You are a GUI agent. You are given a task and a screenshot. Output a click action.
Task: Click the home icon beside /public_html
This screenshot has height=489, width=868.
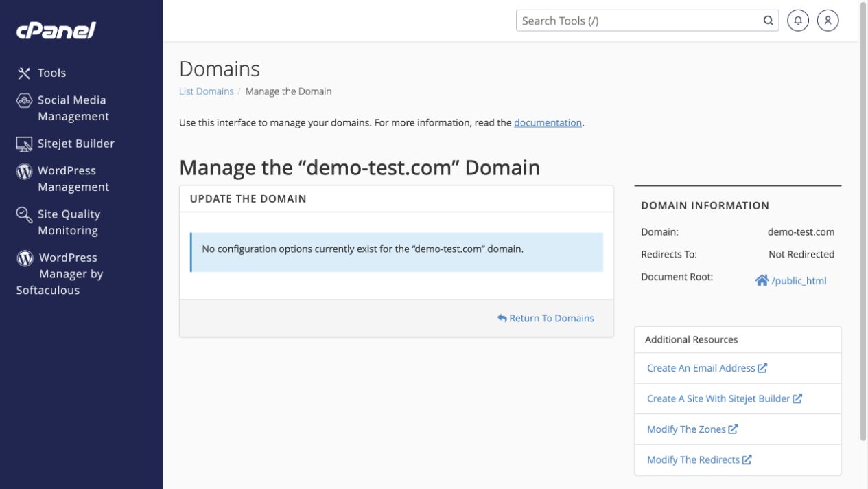(762, 280)
